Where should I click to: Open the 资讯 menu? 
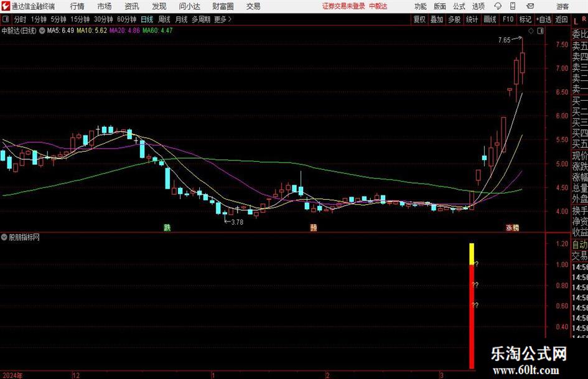pyautogui.click(x=132, y=6)
